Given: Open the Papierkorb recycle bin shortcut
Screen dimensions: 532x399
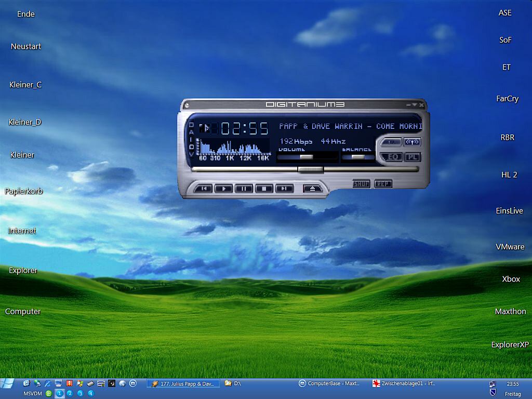Looking at the screenshot, I should [x=24, y=191].
